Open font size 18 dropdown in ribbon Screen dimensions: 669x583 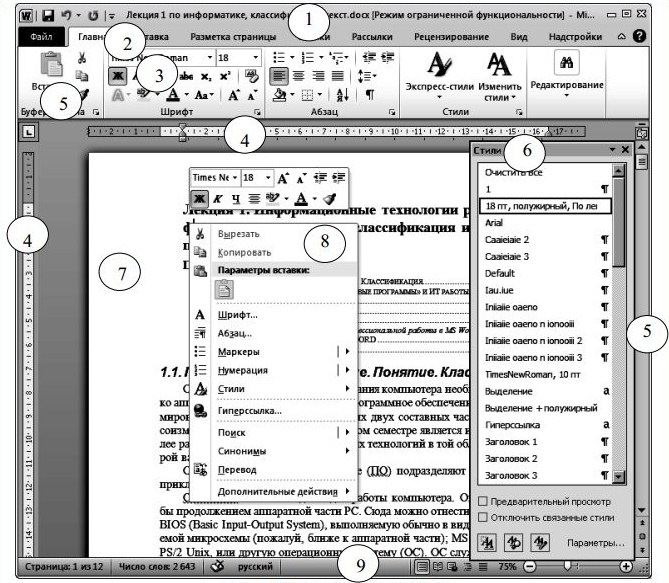pos(256,58)
